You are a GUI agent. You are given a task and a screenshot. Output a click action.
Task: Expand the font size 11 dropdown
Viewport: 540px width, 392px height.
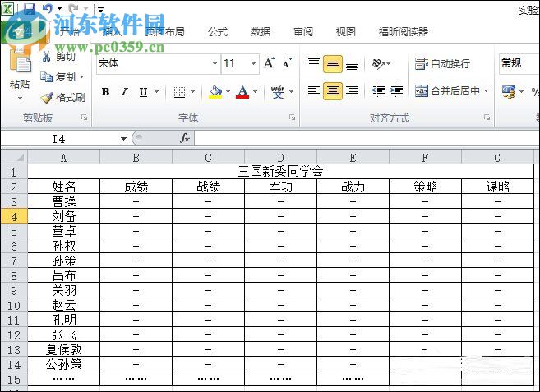point(253,63)
